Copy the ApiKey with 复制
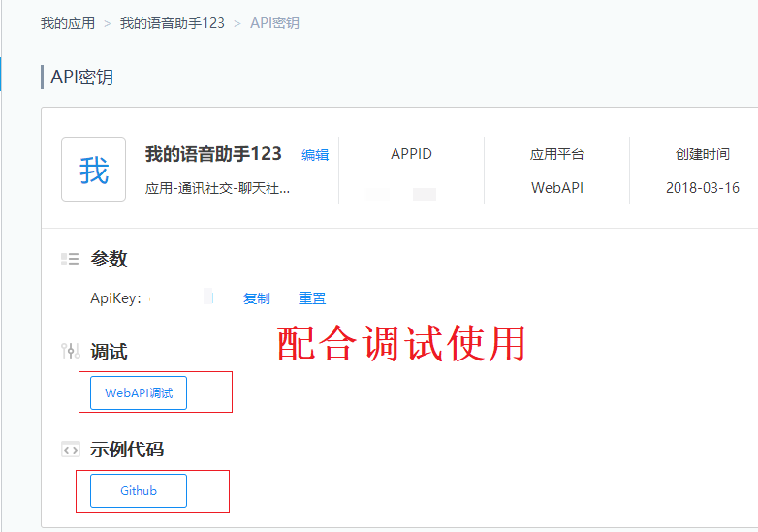The height and width of the screenshot is (532, 758). click(256, 298)
